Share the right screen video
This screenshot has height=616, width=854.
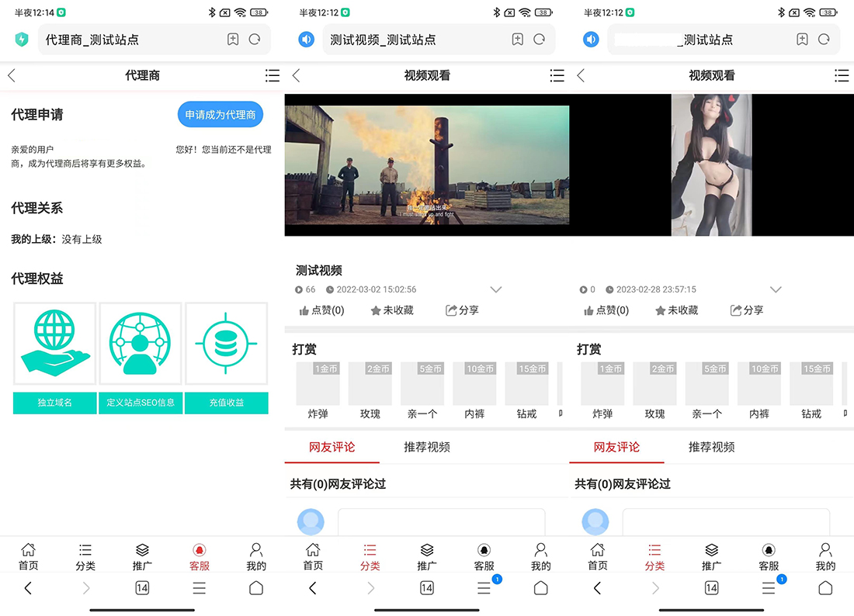tap(747, 310)
